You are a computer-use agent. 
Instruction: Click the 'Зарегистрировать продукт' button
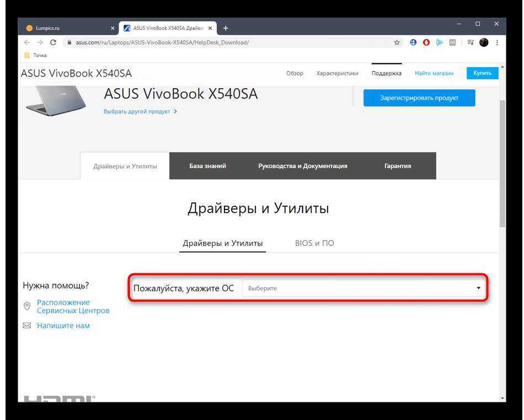click(419, 98)
